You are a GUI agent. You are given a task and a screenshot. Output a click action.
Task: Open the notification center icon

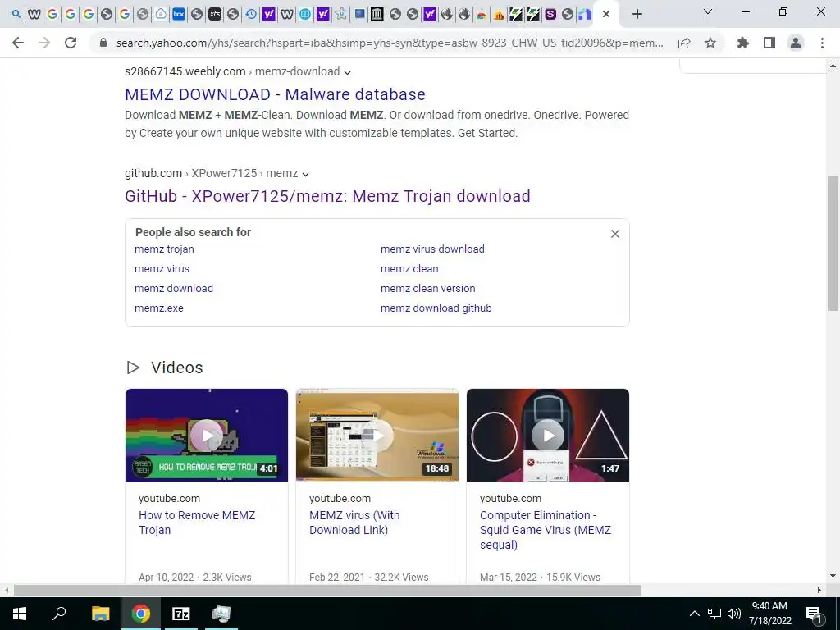(x=814, y=614)
